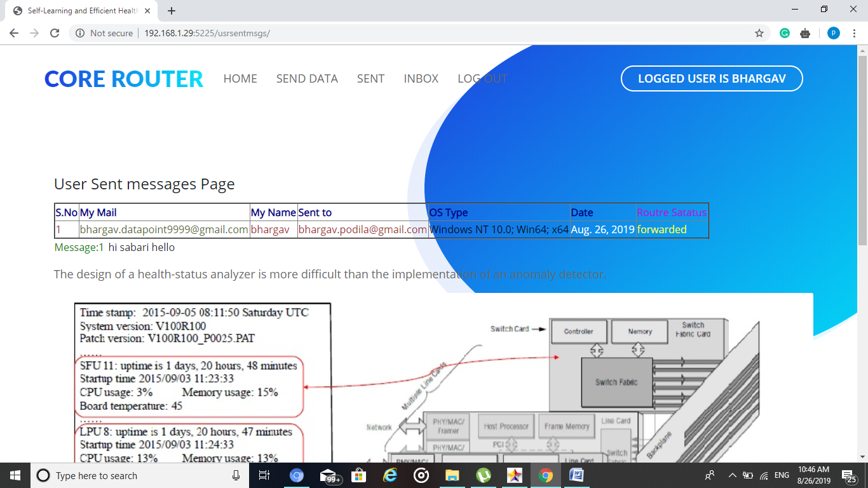
Task: Click the OS Type column header
Action: (x=499, y=212)
